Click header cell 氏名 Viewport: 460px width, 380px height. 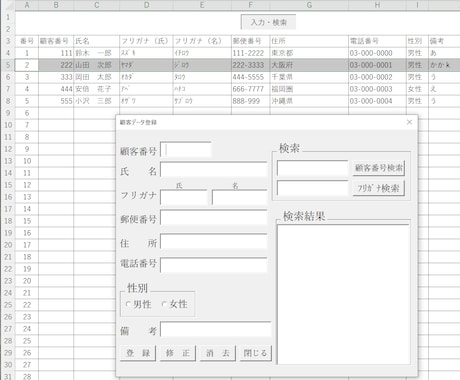[x=96, y=41]
